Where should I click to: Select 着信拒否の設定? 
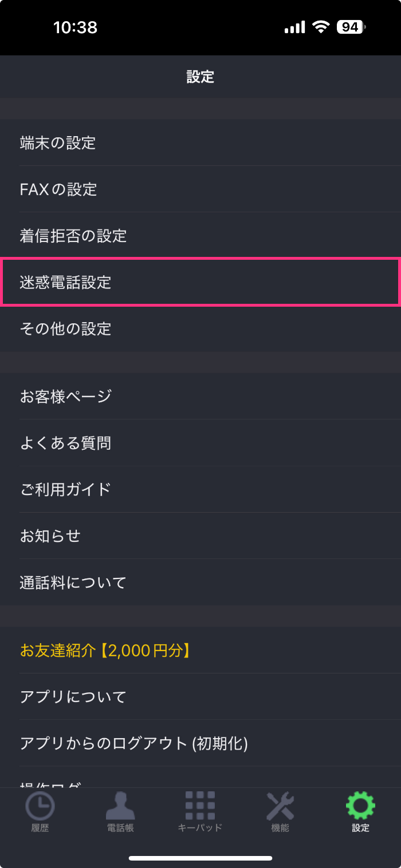coord(200,236)
